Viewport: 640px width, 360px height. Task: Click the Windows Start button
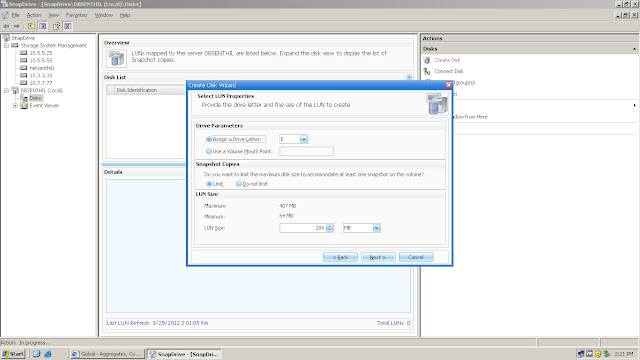pos(13,354)
